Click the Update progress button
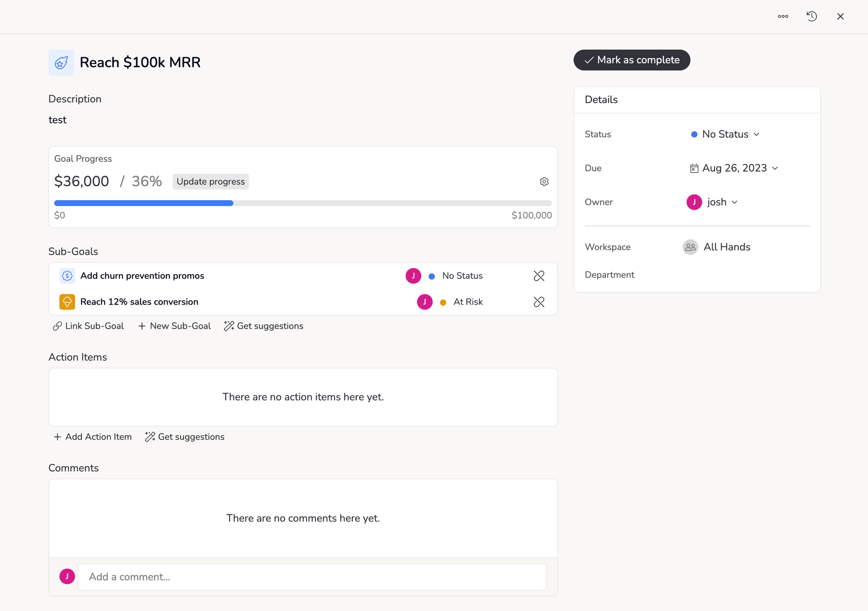 [211, 182]
